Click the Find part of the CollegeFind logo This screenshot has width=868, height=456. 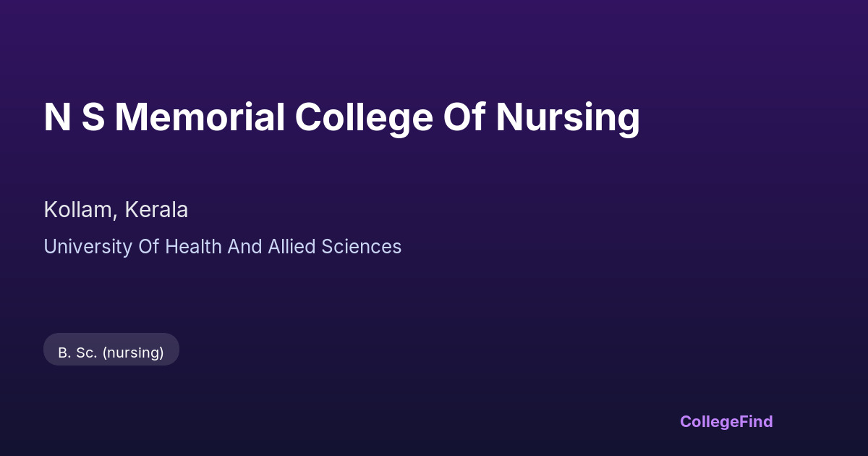click(756, 421)
